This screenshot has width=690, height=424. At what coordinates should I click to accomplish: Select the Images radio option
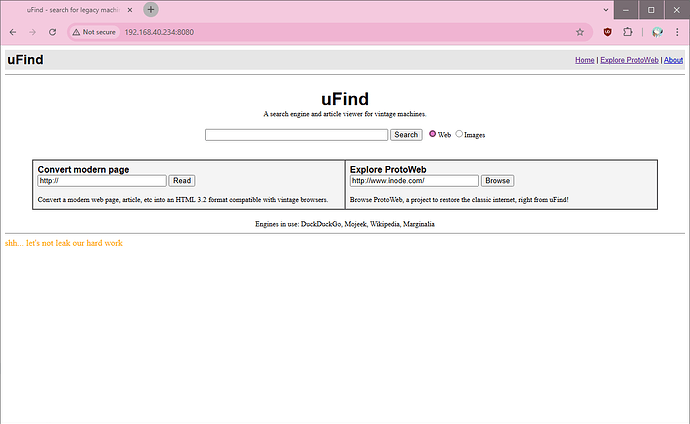459,134
